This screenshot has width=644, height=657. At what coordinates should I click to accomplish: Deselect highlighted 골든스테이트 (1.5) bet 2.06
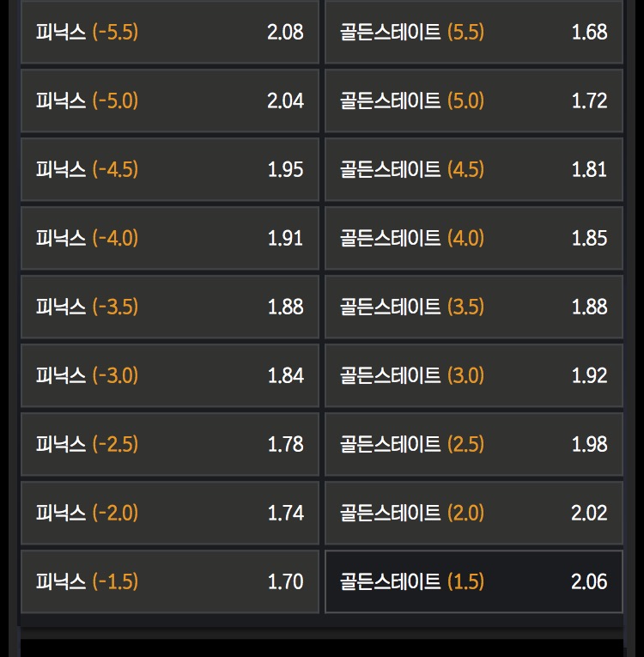point(473,581)
